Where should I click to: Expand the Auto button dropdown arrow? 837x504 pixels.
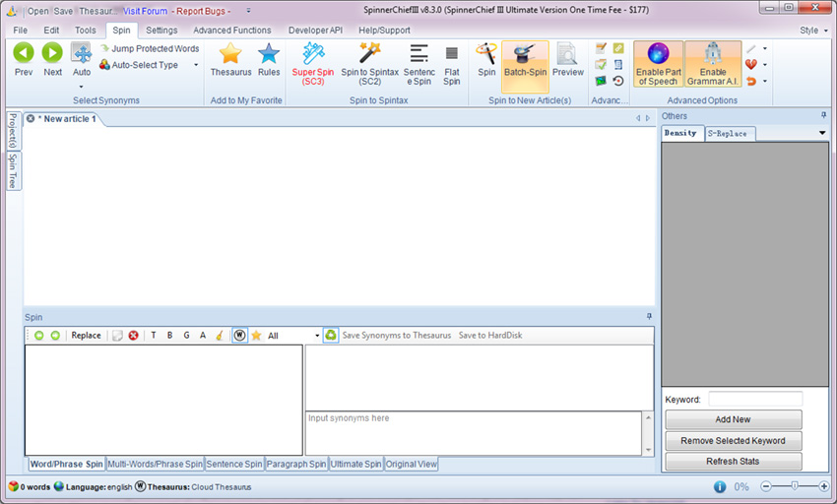tap(81, 87)
